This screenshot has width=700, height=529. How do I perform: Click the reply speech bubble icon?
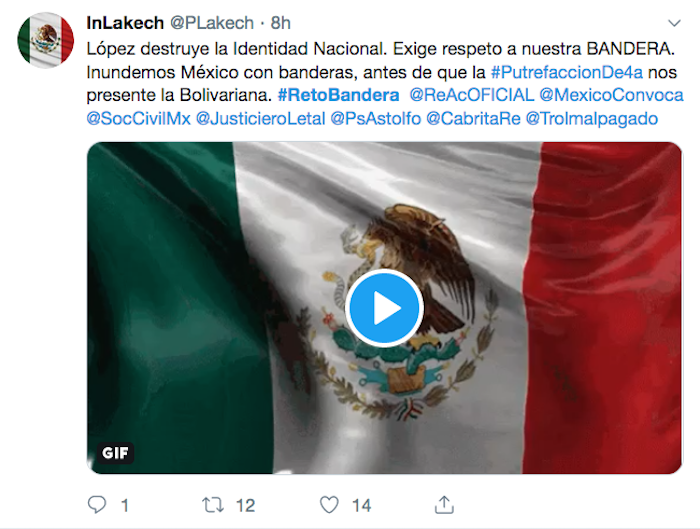97,505
